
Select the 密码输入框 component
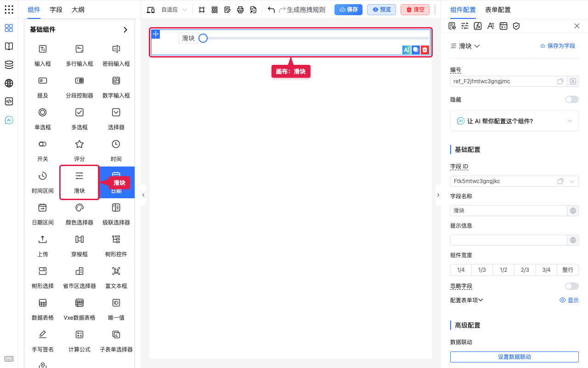(116, 56)
